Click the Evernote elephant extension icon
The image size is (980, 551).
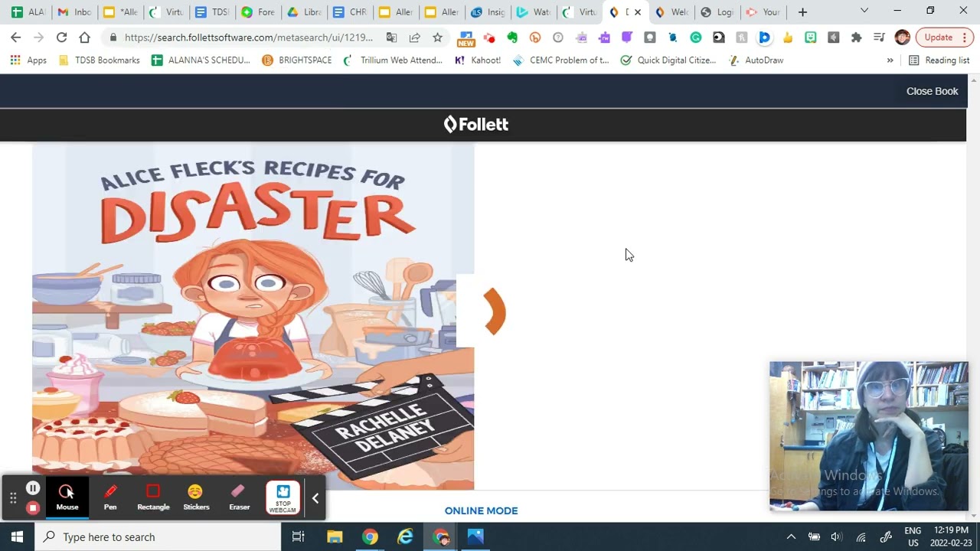pos(512,37)
